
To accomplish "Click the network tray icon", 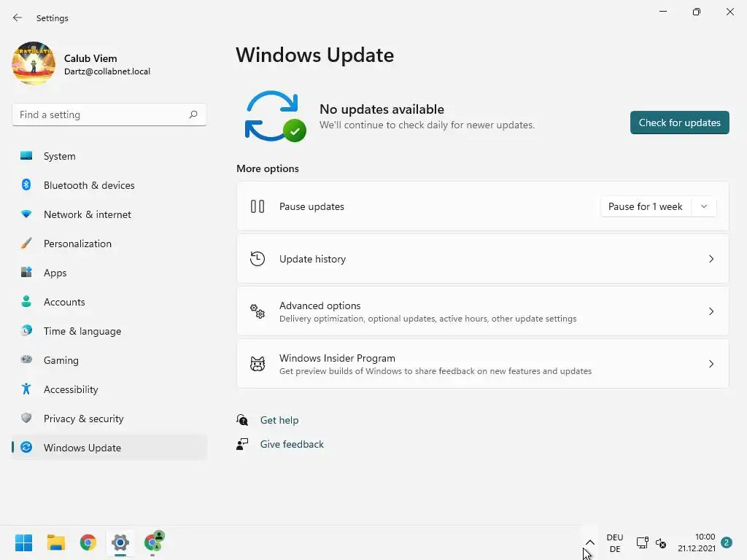I will (x=642, y=542).
